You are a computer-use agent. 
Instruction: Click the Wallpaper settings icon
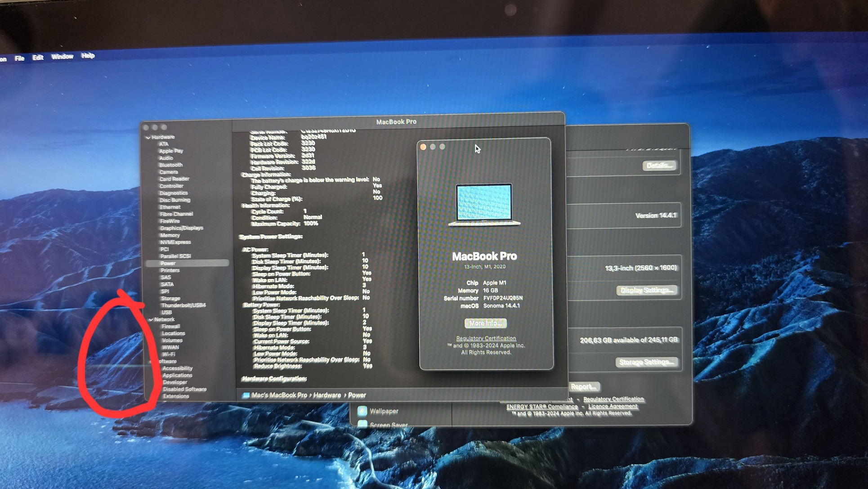[x=362, y=411]
